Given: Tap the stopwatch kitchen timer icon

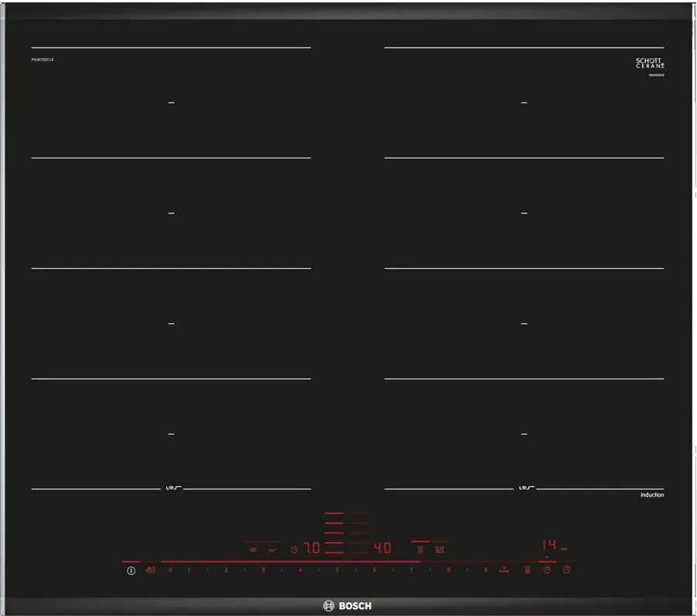Looking at the screenshot, I should tap(567, 570).
